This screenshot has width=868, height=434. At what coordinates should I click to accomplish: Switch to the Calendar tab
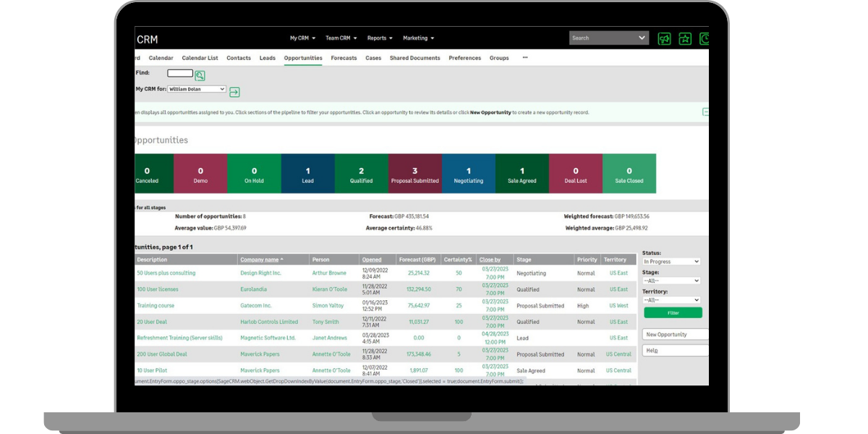pos(161,58)
